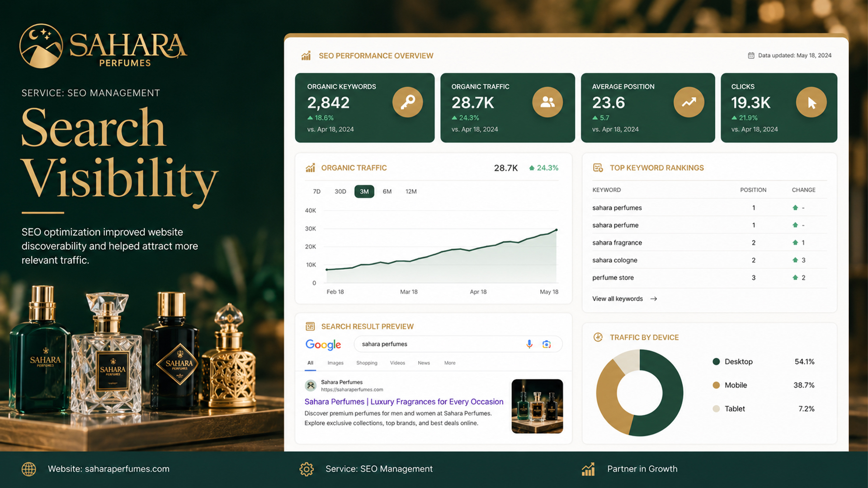Click the green up arrow in sahara fragrance row
The width and height of the screenshot is (868, 488).
795,243
